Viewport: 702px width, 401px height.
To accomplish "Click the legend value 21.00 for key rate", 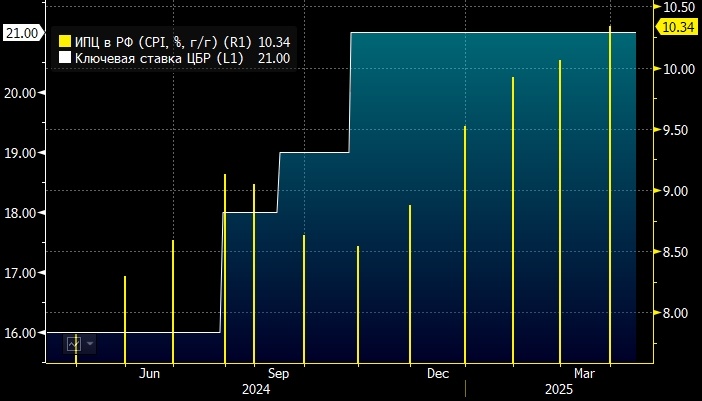I will [x=274, y=58].
